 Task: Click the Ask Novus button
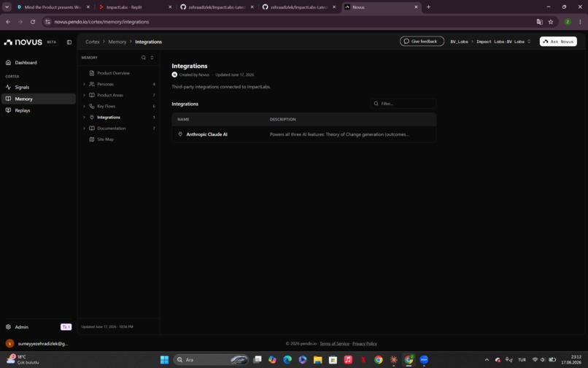[558, 42]
